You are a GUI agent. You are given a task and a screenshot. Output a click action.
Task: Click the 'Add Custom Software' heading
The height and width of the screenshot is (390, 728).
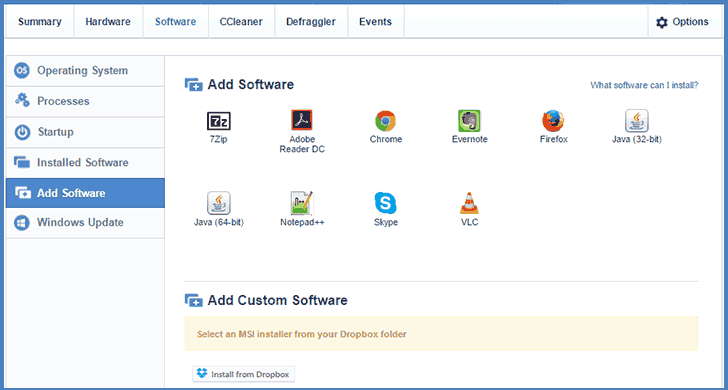click(x=277, y=300)
